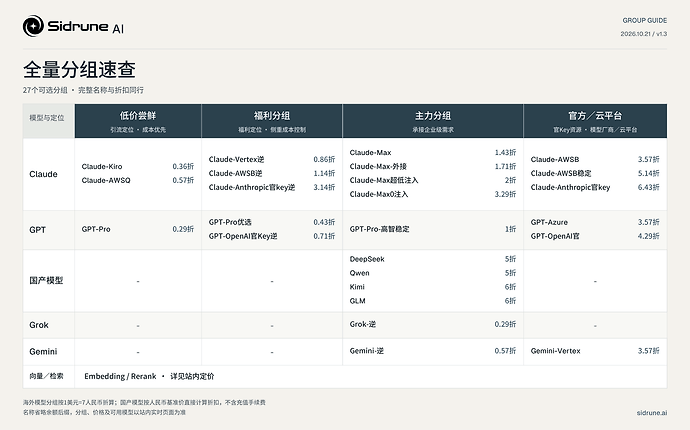This screenshot has height=430, width=690.
Task: Click the footnote starting with 海外模型分组
Action: point(144,402)
